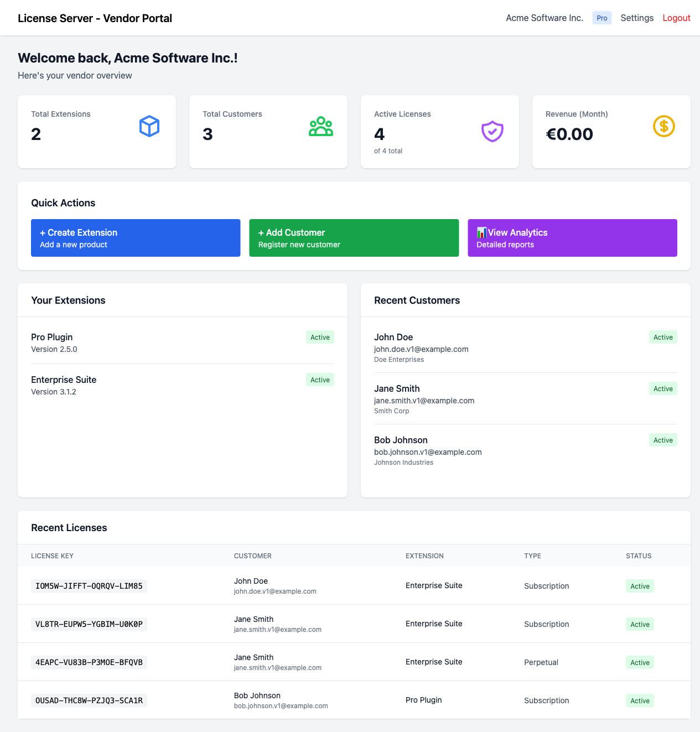The image size is (700, 732).
Task: Open View Analytics detailed reports
Action: [572, 237]
